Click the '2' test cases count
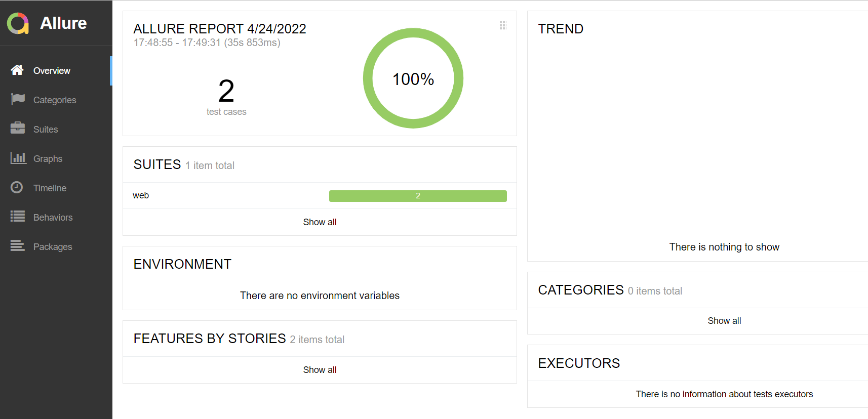This screenshot has height=419, width=868. (x=226, y=91)
